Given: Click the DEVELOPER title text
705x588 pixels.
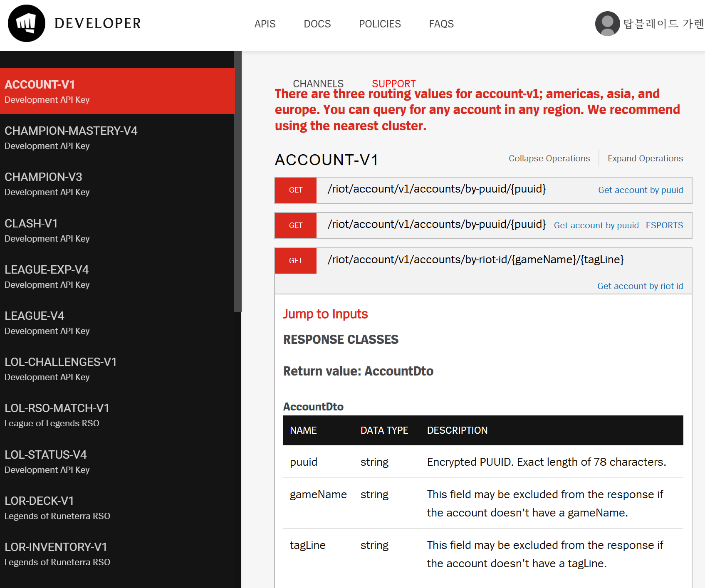Looking at the screenshot, I should 98,23.
